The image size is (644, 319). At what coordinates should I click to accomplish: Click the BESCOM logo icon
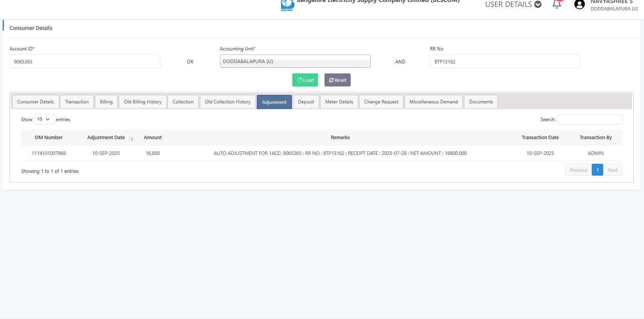pyautogui.click(x=287, y=5)
